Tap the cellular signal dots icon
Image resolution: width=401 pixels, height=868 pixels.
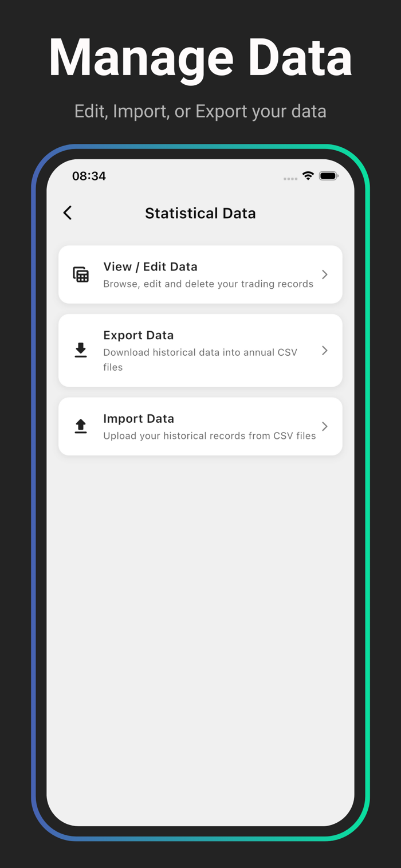(290, 179)
